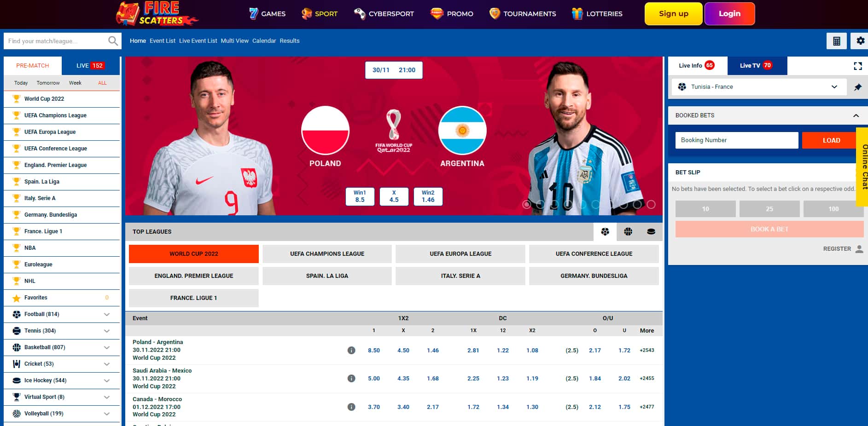Select the ALL time filter
The height and width of the screenshot is (426, 868).
(102, 83)
